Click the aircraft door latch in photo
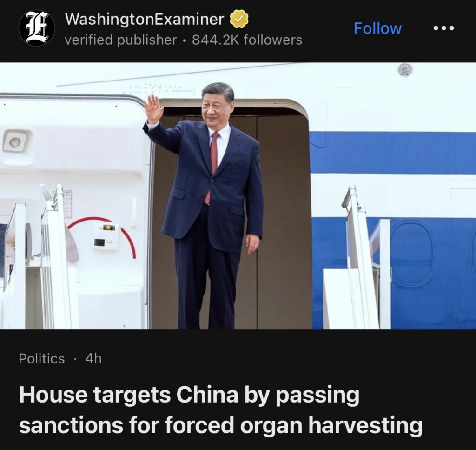 coord(15,141)
